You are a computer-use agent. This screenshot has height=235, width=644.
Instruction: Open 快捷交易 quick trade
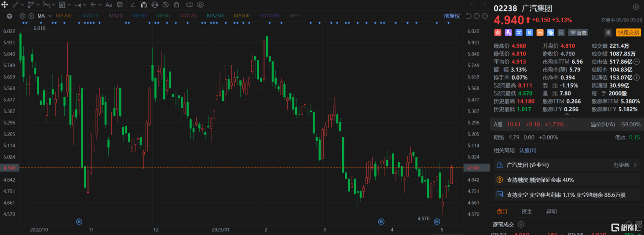(x=628, y=33)
